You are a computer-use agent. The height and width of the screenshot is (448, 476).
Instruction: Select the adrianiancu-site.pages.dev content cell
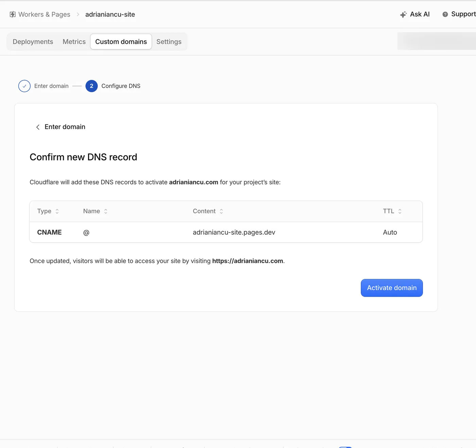pyautogui.click(x=234, y=232)
